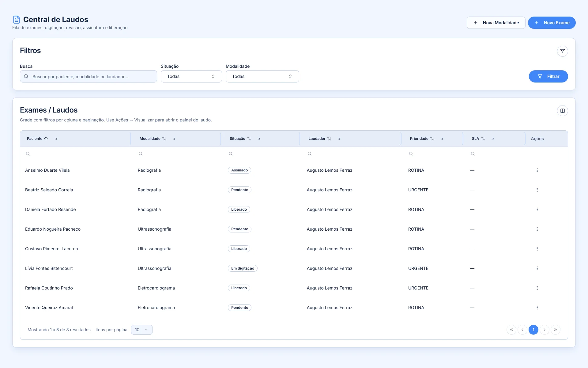The image size is (588, 368).
Task: Focus the patient search Busca field
Action: coord(88,76)
